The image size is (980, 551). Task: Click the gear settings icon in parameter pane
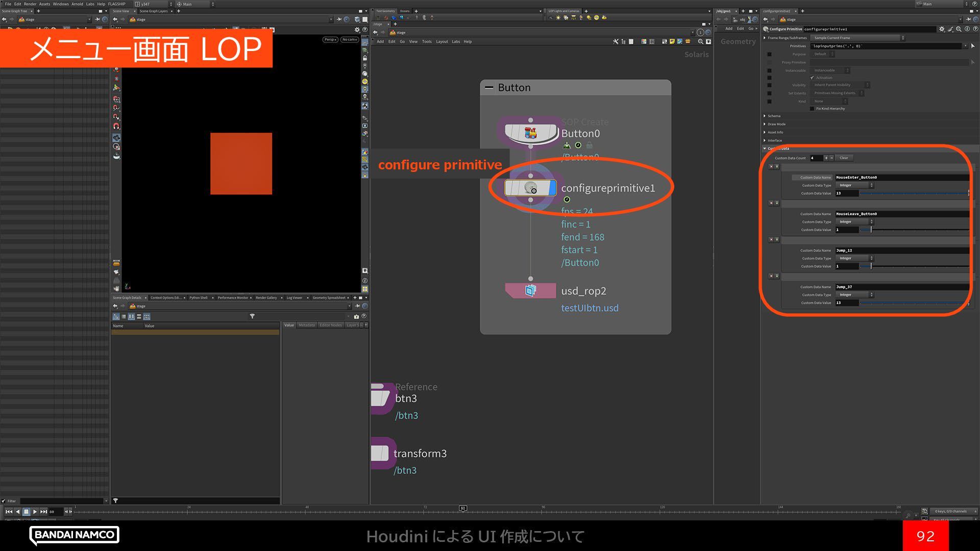click(x=942, y=29)
